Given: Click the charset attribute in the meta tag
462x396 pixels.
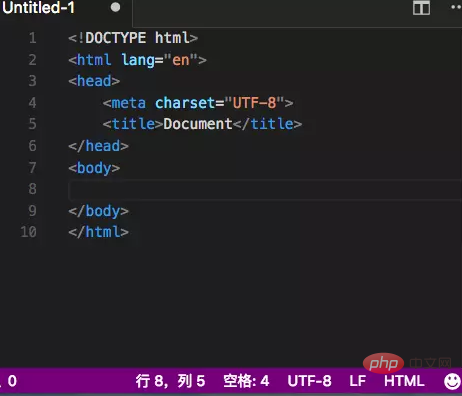Looking at the screenshot, I should coord(185,103).
